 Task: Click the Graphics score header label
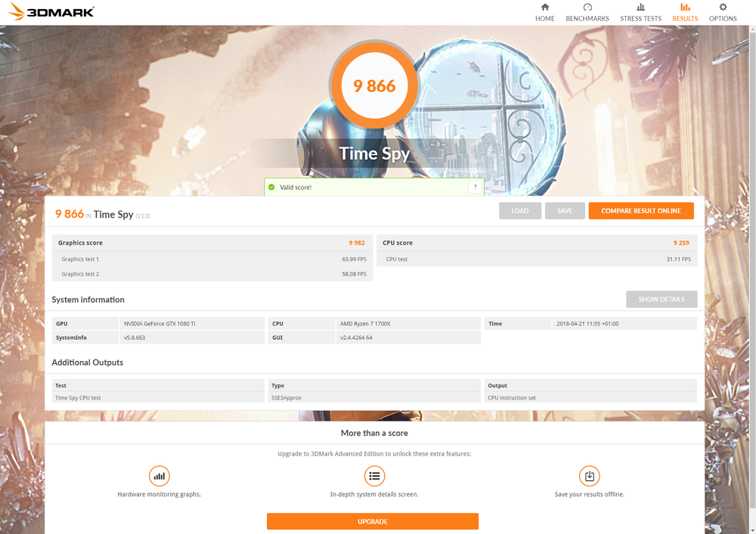[x=80, y=242]
